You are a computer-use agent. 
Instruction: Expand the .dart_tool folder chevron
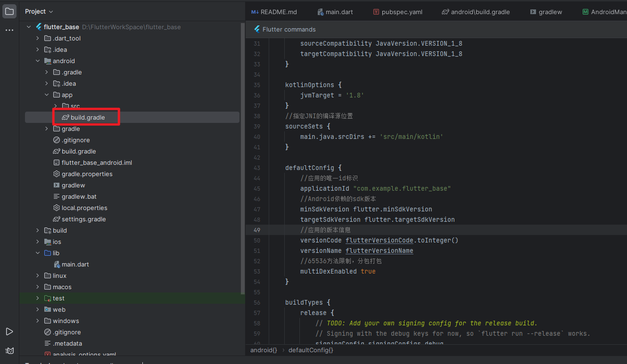tap(38, 38)
